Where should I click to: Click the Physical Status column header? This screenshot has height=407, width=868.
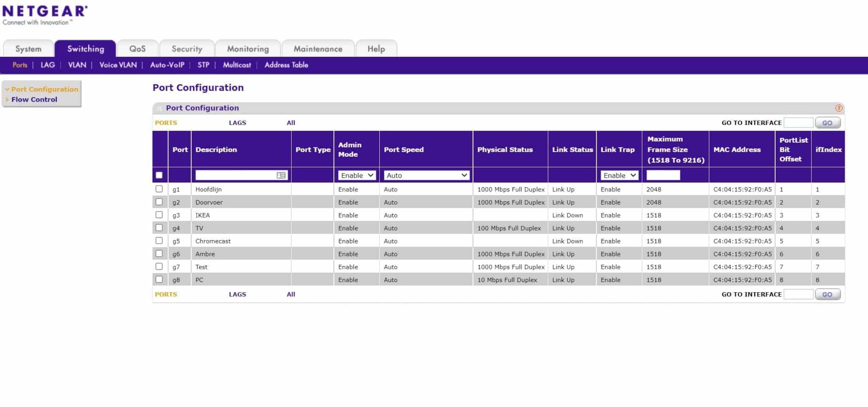pos(505,150)
